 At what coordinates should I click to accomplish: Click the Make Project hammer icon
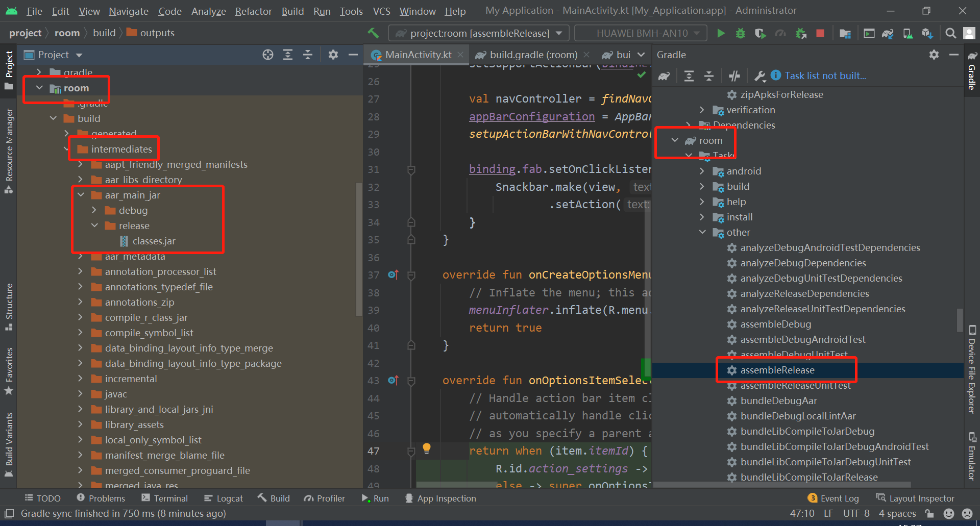[373, 33]
